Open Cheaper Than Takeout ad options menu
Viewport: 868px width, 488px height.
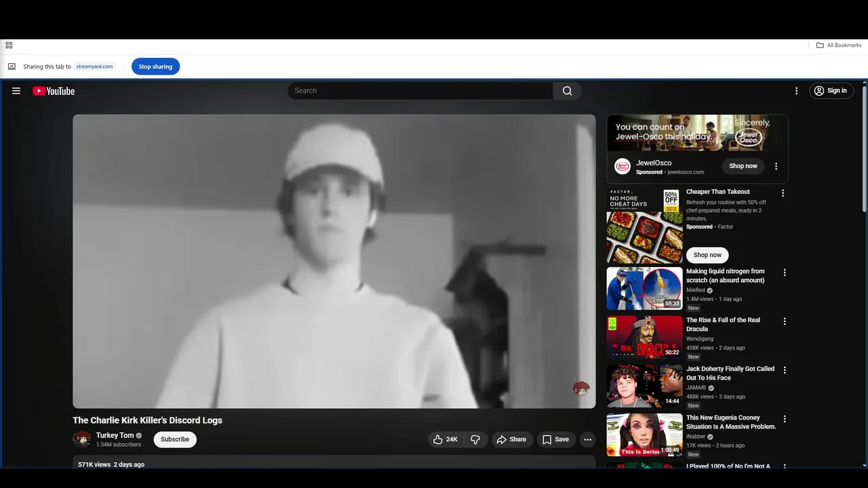pyautogui.click(x=783, y=193)
